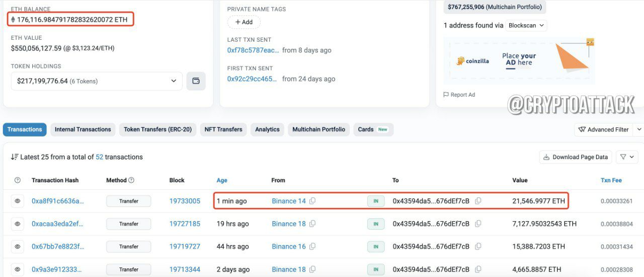The width and height of the screenshot is (644, 277).
Task: Open Binance 18 address in 2 days ago row
Action: [289, 269]
